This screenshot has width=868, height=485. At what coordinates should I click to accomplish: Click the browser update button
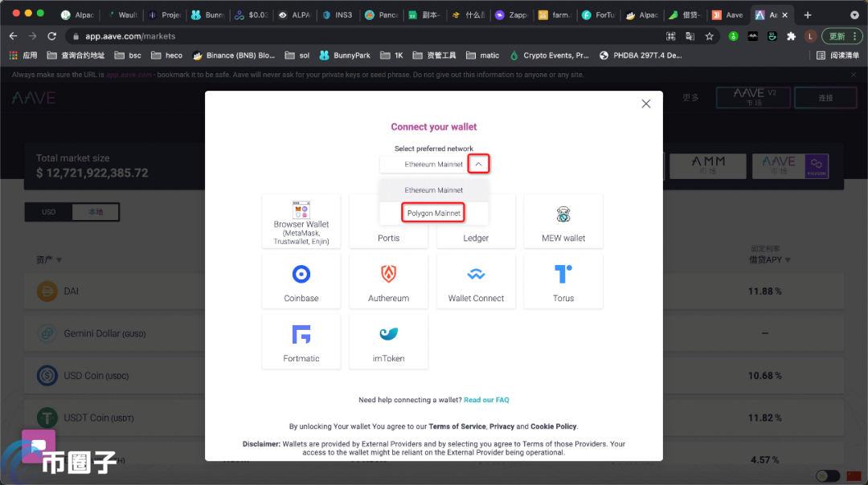point(841,36)
